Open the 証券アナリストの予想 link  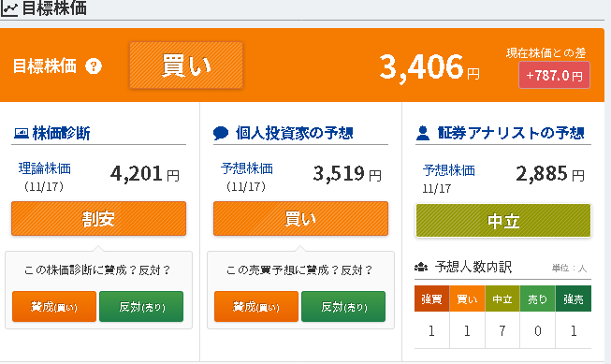tap(511, 133)
